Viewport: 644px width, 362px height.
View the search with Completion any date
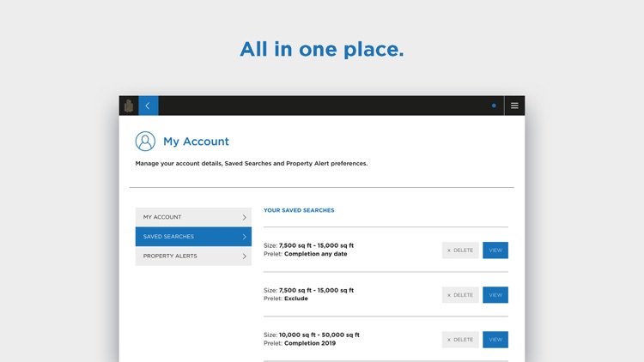coord(495,250)
